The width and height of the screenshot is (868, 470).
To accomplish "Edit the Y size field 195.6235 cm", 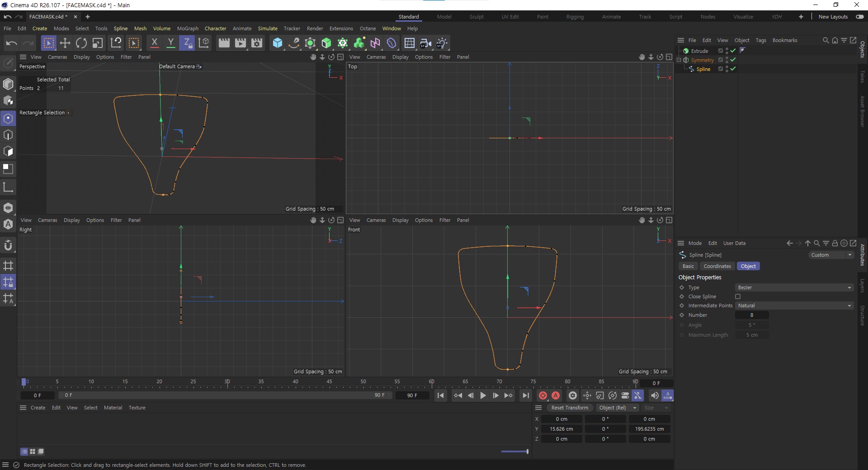I will 649,429.
